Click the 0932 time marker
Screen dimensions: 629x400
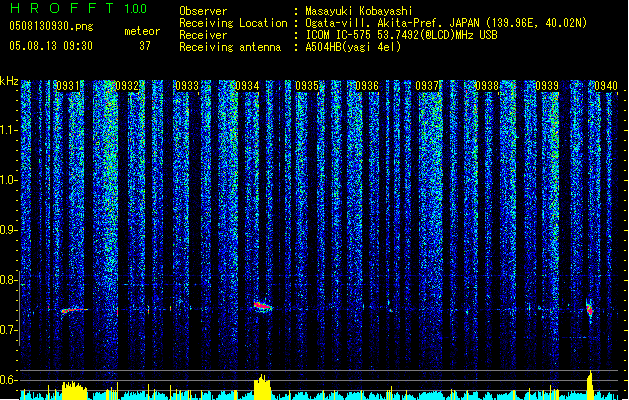[127, 86]
